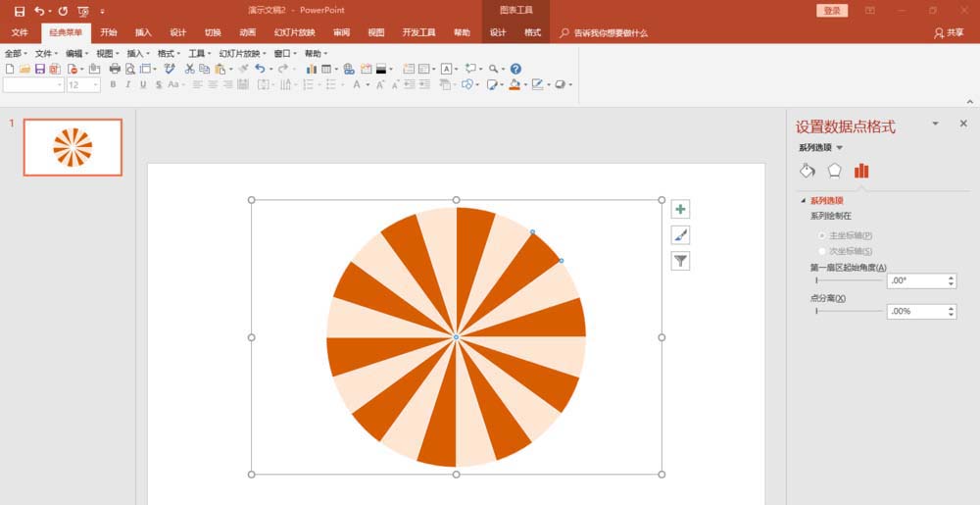Open the task pane options arrow
The width and height of the screenshot is (980, 505).
935,124
